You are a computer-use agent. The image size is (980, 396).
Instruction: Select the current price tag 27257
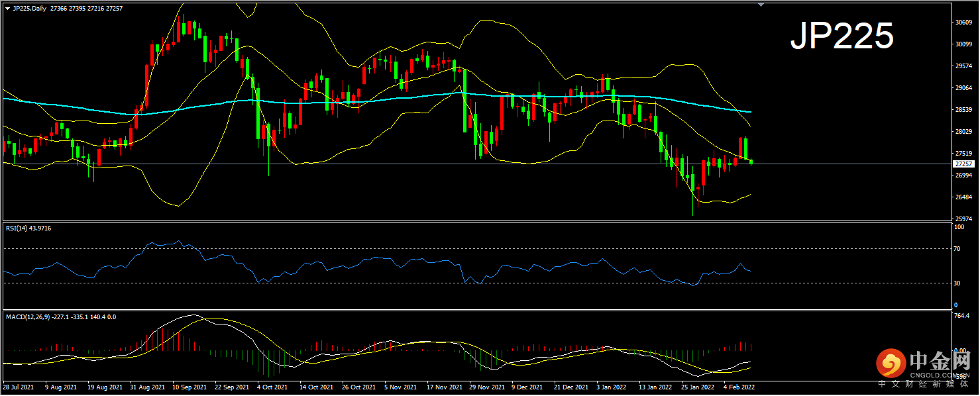click(x=963, y=164)
